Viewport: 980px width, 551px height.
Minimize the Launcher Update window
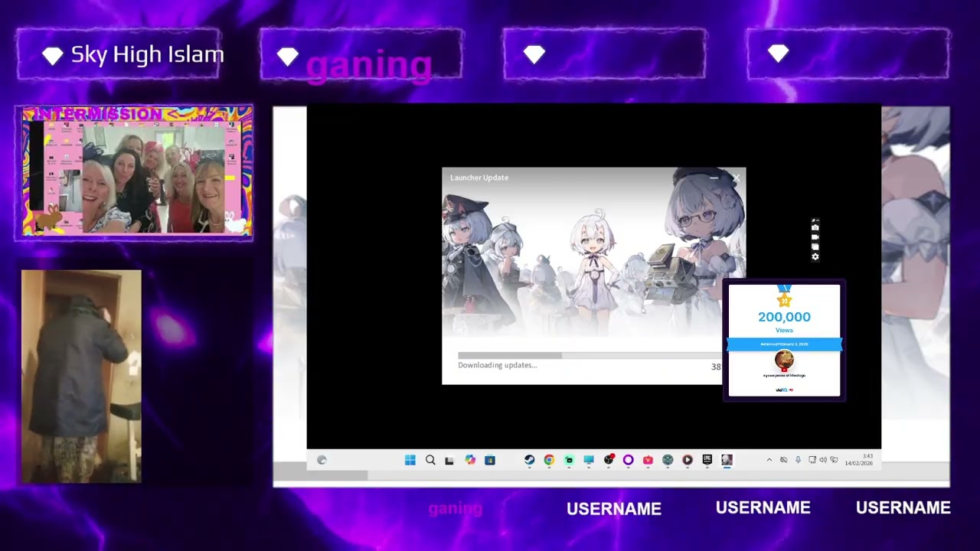pyautogui.click(x=714, y=178)
